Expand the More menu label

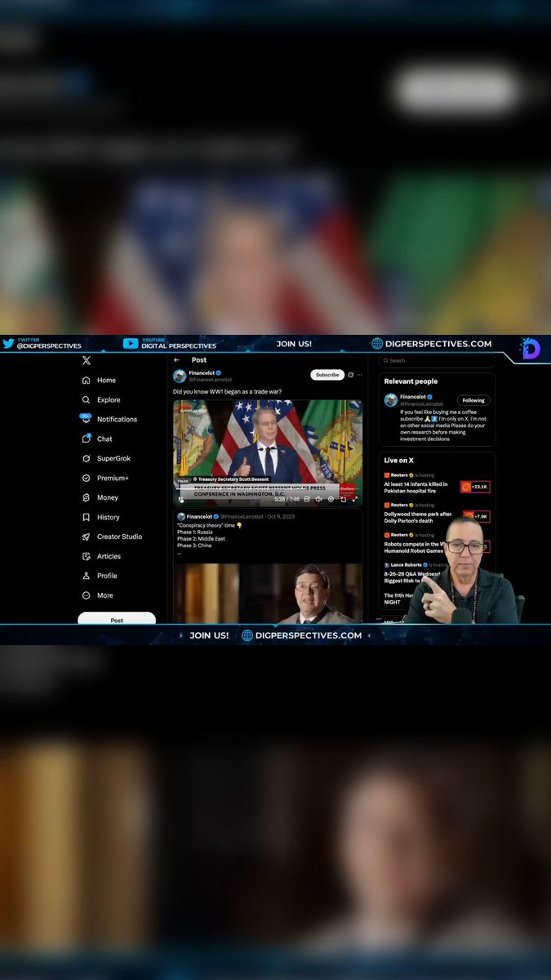[105, 595]
